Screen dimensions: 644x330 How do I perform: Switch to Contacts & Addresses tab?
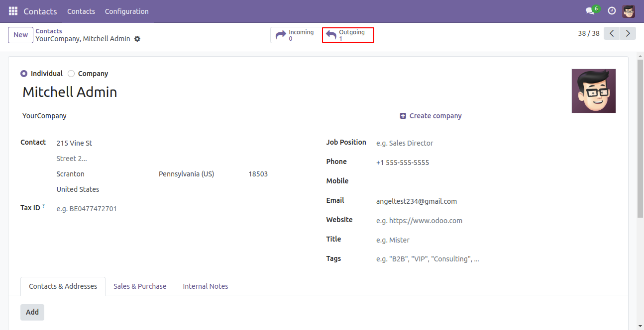coord(63,286)
